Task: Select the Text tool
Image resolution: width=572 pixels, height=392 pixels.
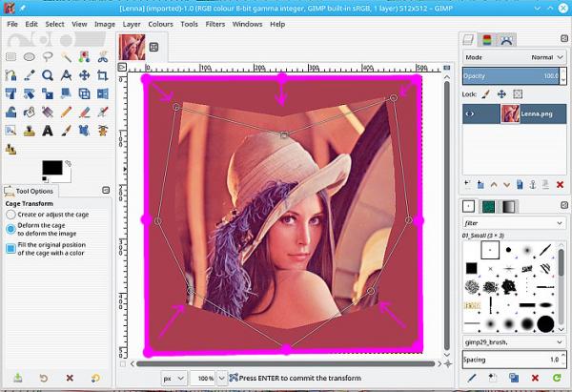Action: (x=48, y=131)
